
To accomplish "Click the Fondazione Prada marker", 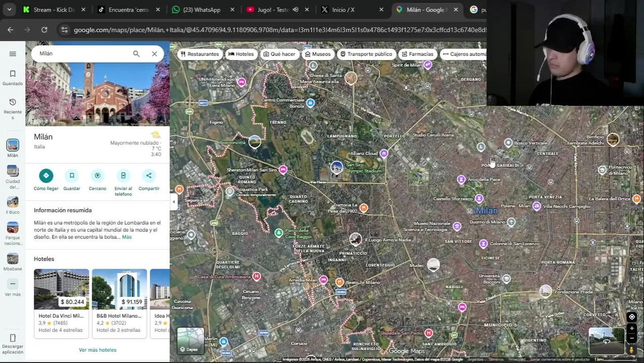I will click(x=545, y=291).
